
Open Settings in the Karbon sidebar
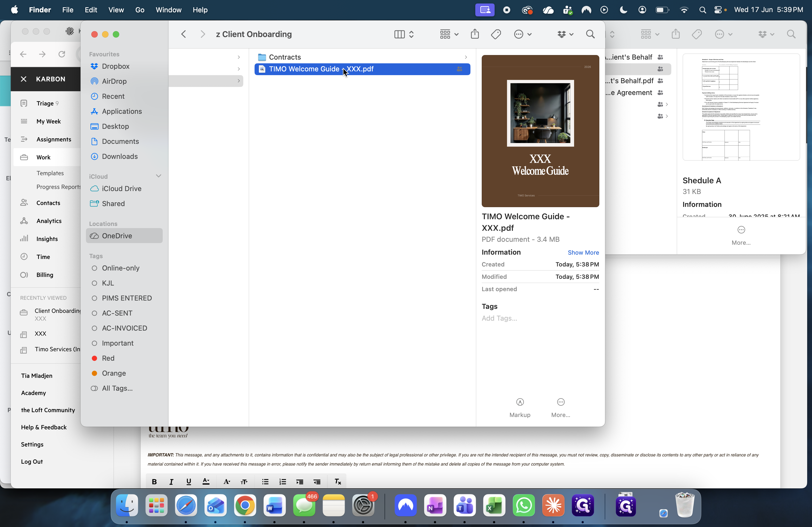pyautogui.click(x=32, y=445)
